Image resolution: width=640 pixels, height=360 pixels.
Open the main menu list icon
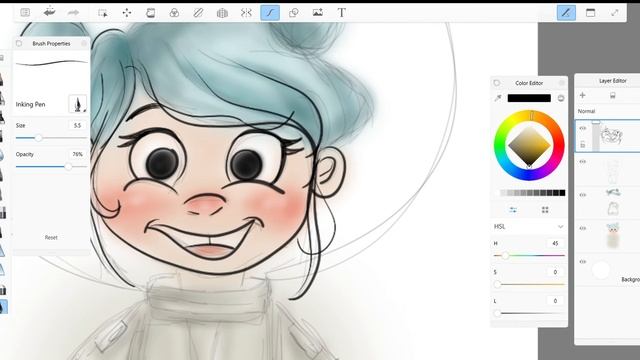(x=25, y=13)
